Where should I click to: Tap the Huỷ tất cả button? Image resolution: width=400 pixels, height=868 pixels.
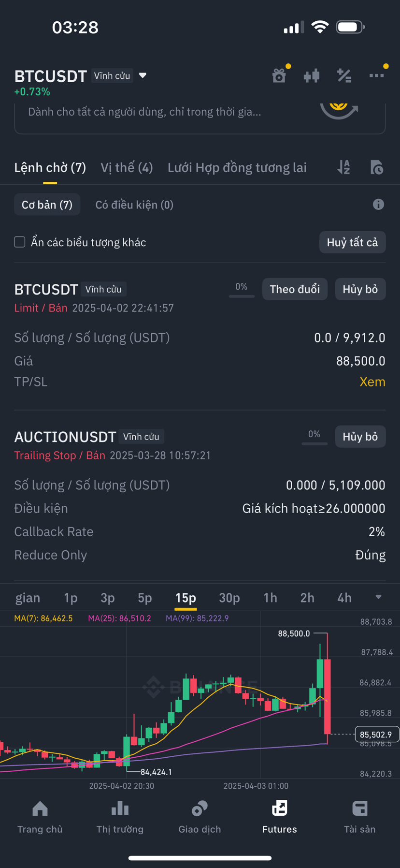pyautogui.click(x=352, y=242)
